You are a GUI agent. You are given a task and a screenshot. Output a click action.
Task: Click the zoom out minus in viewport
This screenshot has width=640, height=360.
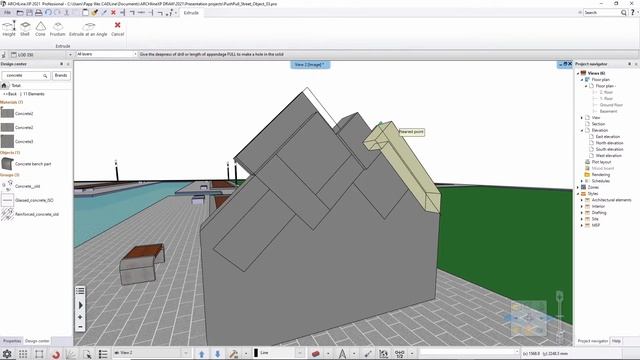[80, 327]
